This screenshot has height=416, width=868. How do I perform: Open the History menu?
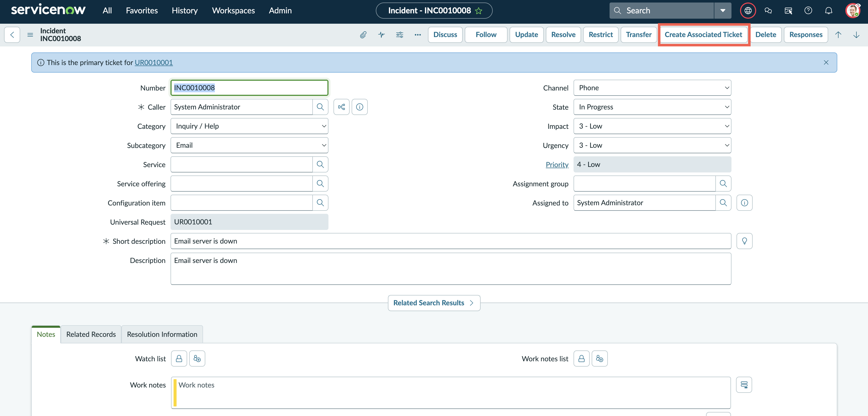(x=185, y=10)
